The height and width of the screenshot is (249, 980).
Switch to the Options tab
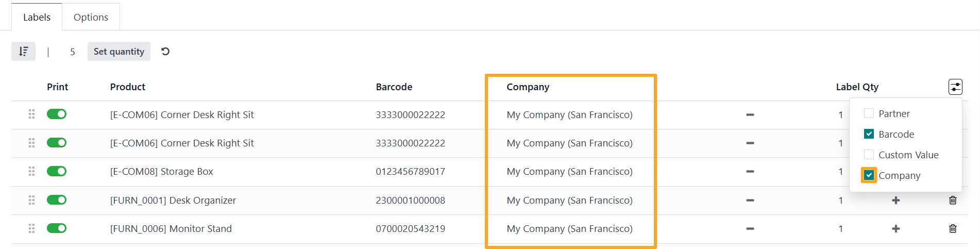pos(91,17)
